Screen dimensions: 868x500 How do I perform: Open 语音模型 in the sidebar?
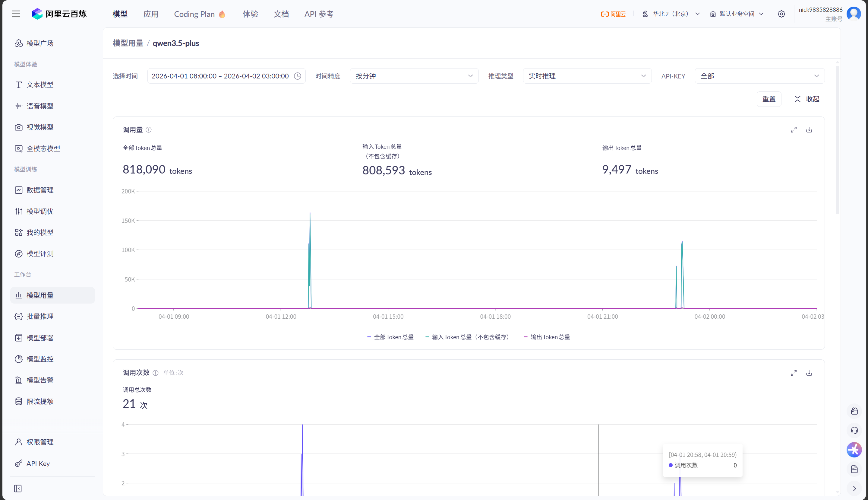(52, 106)
